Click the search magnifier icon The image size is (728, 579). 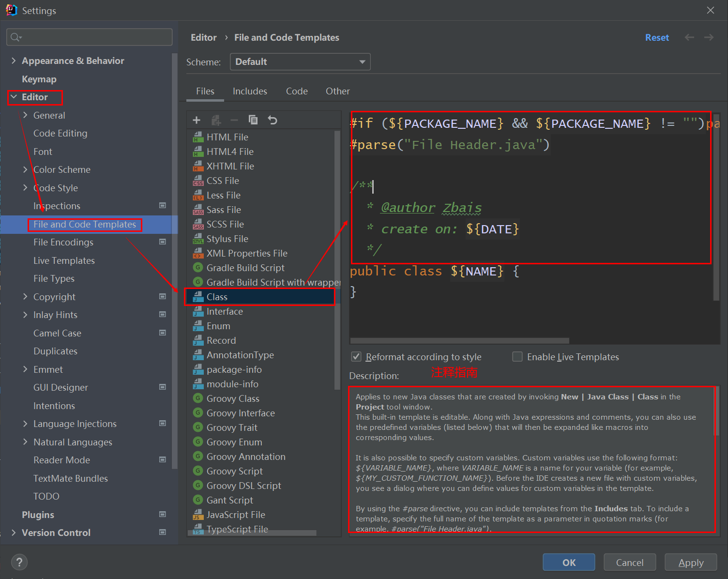pos(16,37)
